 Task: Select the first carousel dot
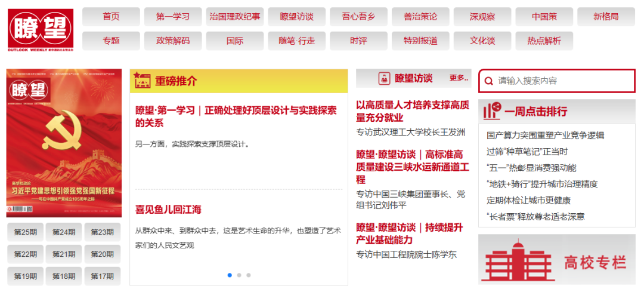(x=230, y=275)
